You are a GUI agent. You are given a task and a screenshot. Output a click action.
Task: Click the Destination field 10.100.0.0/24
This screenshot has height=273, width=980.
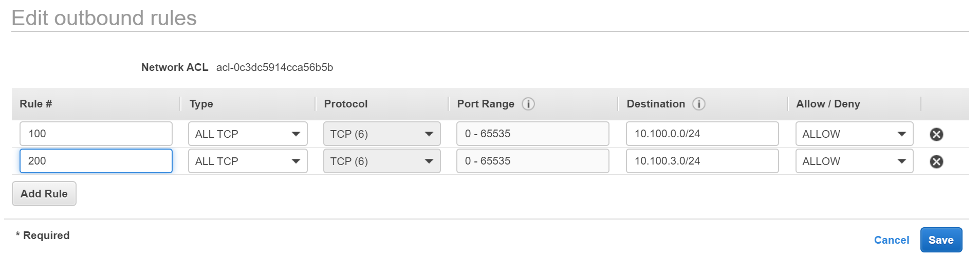701,134
